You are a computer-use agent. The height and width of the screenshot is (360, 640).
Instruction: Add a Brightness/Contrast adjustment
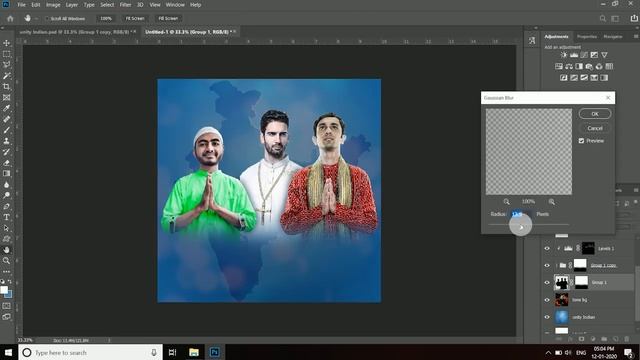[564, 55]
